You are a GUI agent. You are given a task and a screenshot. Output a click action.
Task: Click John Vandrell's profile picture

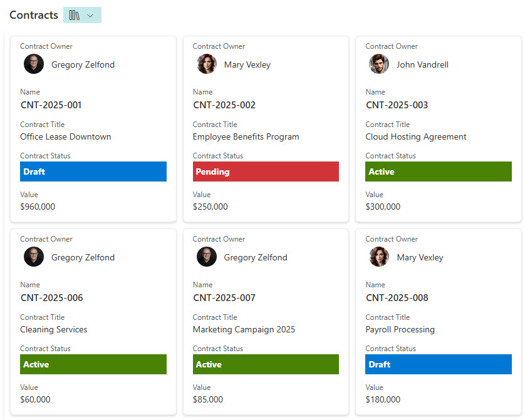tap(379, 64)
